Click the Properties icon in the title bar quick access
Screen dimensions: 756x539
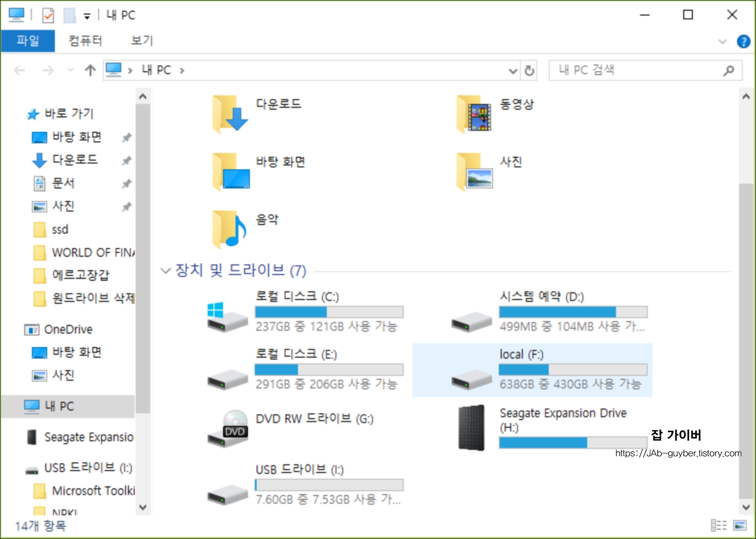pos(48,16)
